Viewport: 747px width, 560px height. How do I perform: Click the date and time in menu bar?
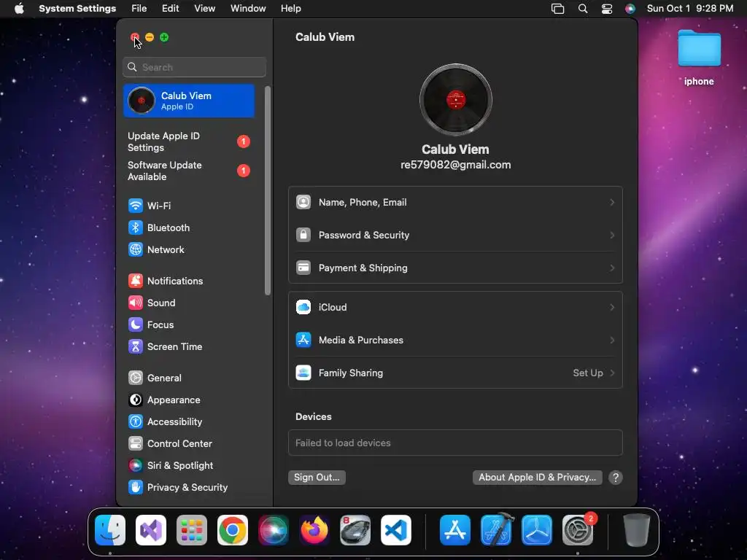tap(690, 9)
